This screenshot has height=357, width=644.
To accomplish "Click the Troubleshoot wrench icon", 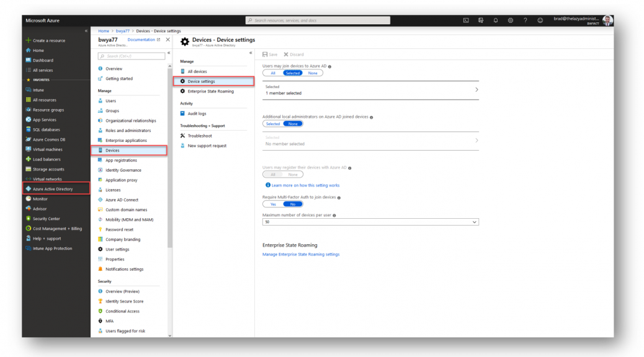I will (183, 136).
